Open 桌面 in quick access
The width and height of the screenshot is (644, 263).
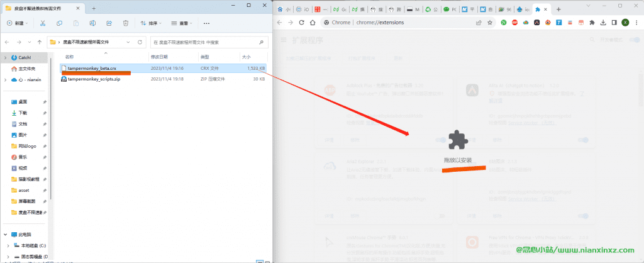[19, 101]
